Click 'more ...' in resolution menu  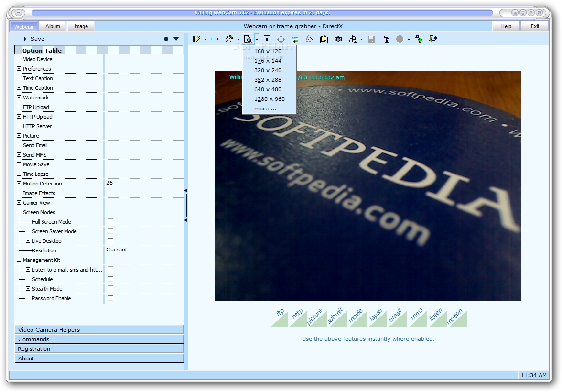(x=269, y=109)
